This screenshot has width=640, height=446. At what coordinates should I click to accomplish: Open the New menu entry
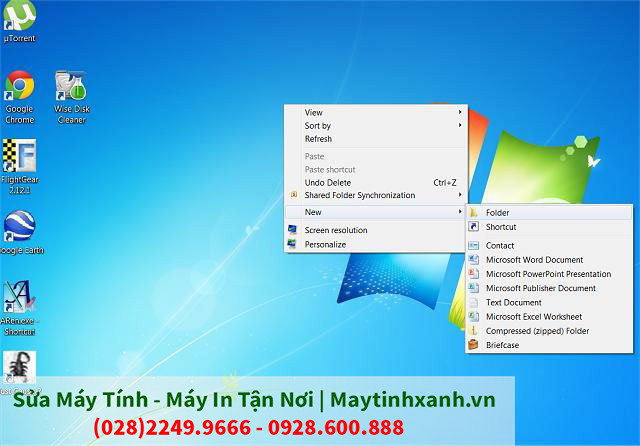(x=376, y=212)
